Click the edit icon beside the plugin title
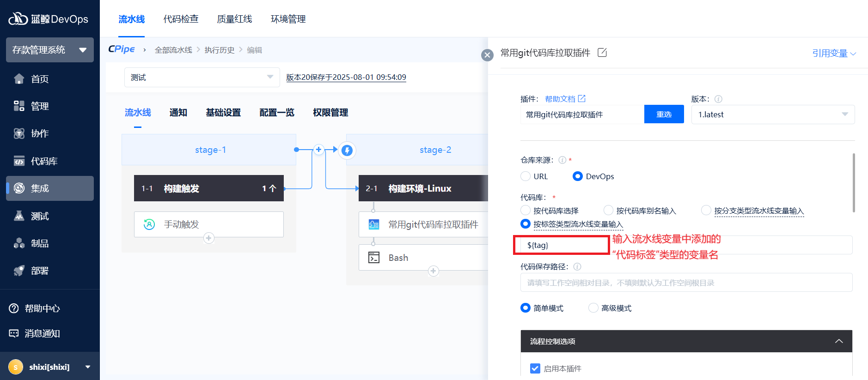The image size is (868, 380). click(602, 53)
